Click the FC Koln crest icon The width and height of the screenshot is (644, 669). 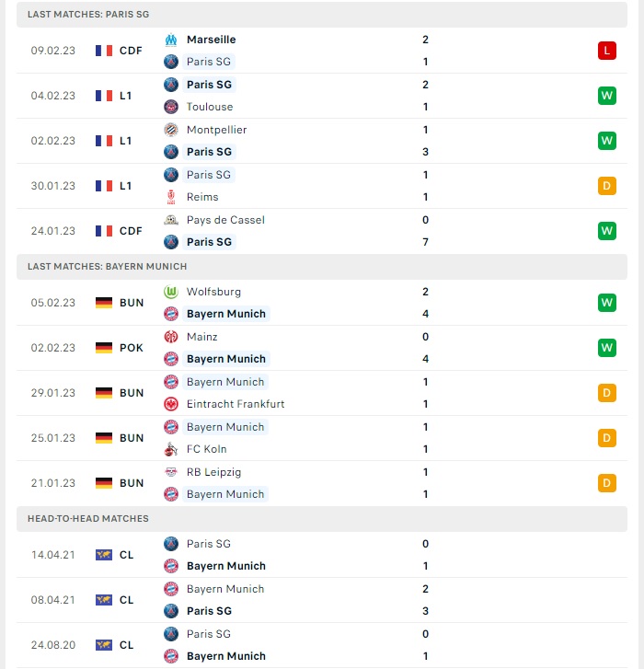171,449
